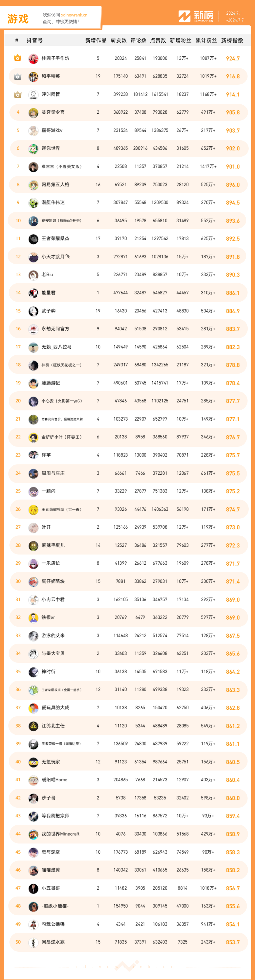Click 呼叫网管 index score 914.1
This screenshot has width=255, height=980.
(x=233, y=95)
